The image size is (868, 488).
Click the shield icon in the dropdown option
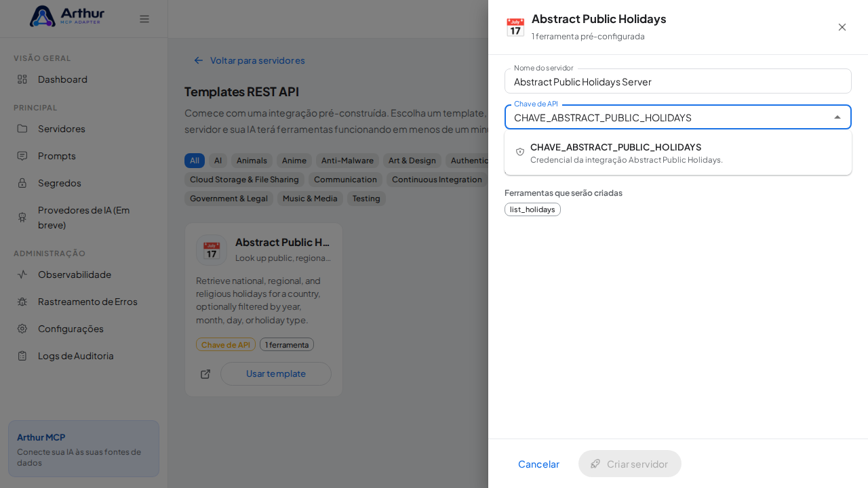tap(520, 152)
